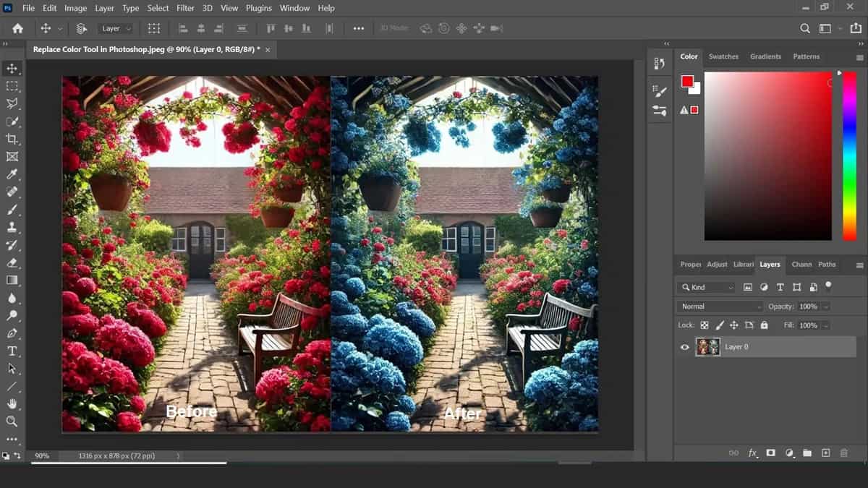Open the Kind filter dropdown
This screenshot has width=868, height=488.
pyautogui.click(x=705, y=287)
